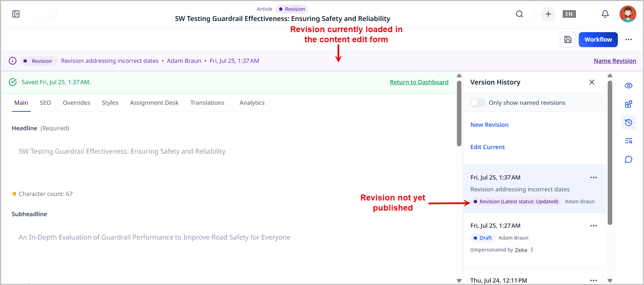Close the Version History panel
644x285 pixels.
(592, 82)
